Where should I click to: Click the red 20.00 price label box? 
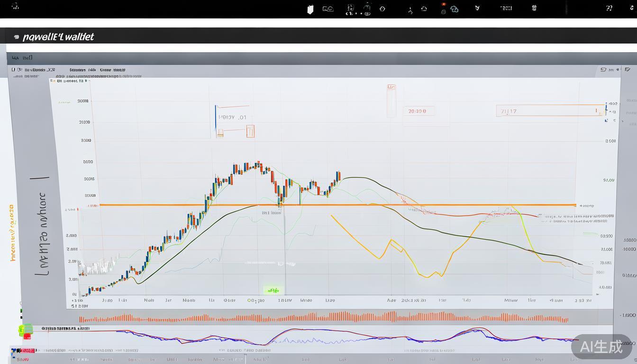point(418,111)
